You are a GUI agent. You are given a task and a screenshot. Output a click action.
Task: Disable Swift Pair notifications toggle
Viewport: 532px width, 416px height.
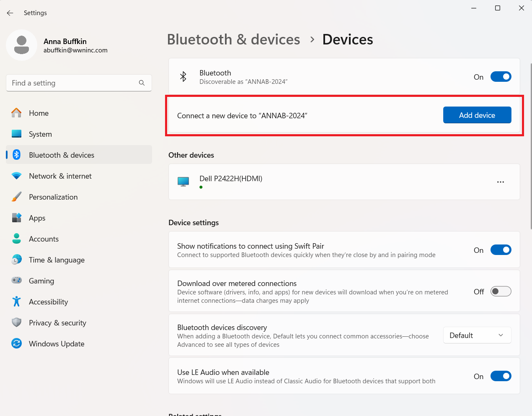tap(501, 250)
